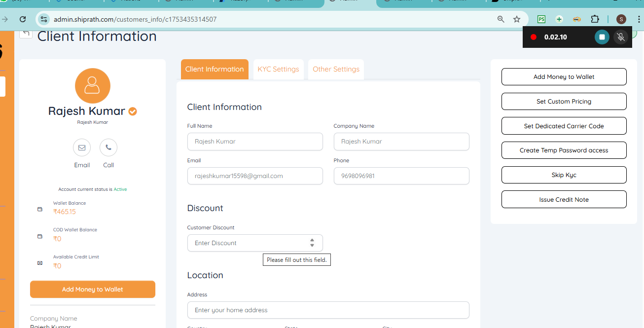Click the verified badge next to Rajesh Kumar
Viewport: 644px width, 328px height.
pyautogui.click(x=133, y=111)
